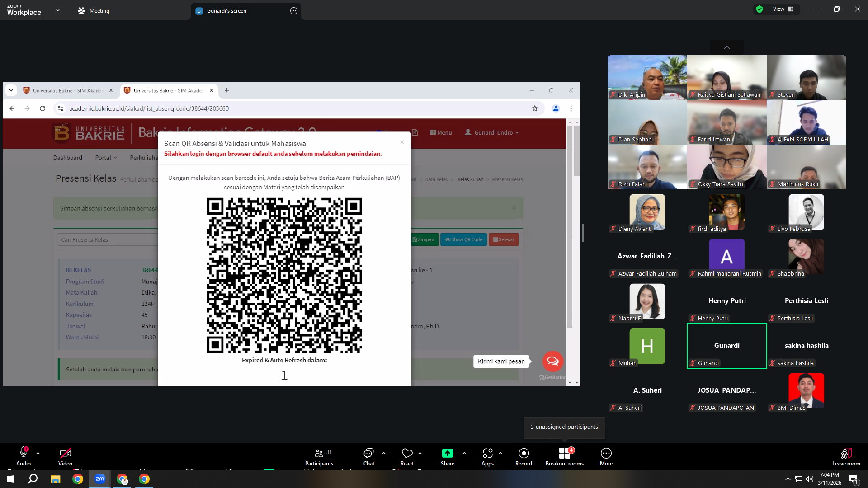Select the Gunardi's screen tab

246,11
